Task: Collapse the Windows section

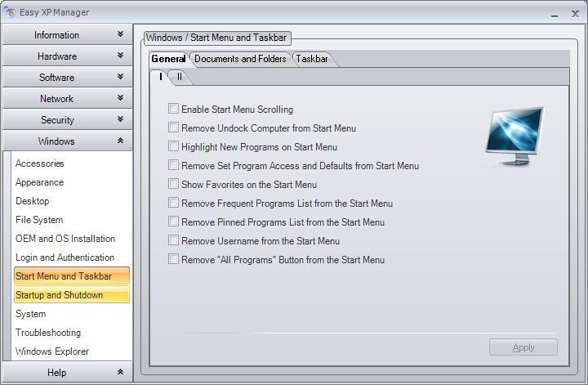Action: point(68,141)
